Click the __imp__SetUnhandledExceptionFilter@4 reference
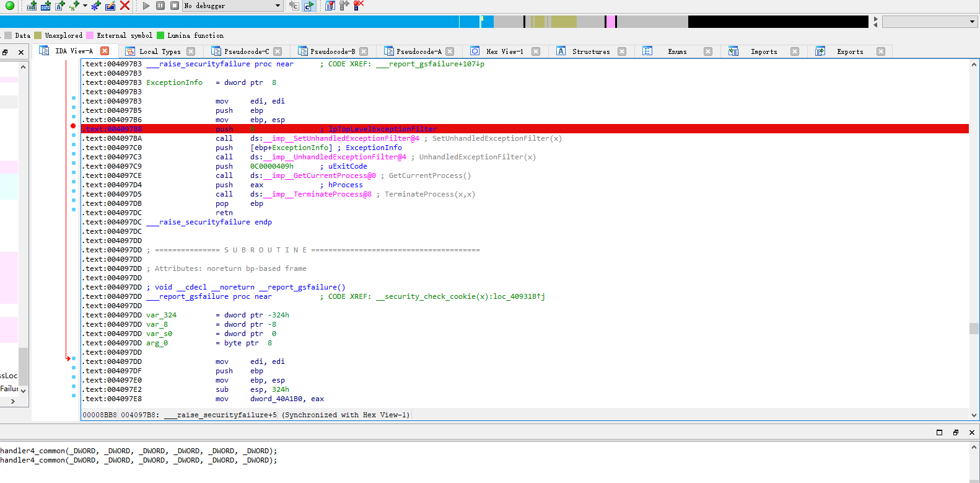The height and width of the screenshot is (483, 980). point(341,138)
